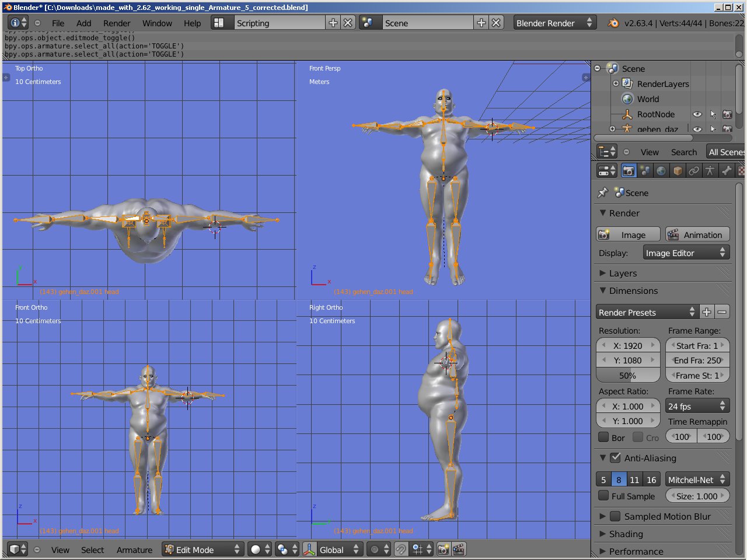Click the pin icon next to Scene
Image resolution: width=747 pixels, height=560 pixels.
[603, 192]
